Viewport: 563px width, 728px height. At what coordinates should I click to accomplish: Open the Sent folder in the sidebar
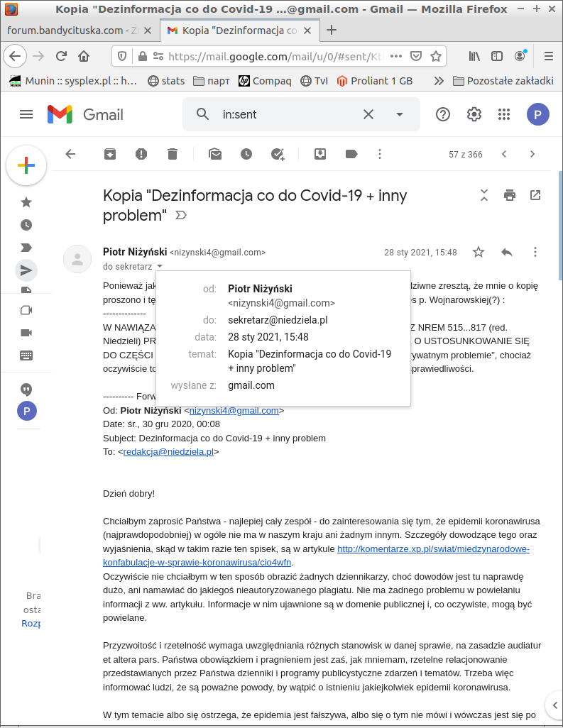pos(26,270)
